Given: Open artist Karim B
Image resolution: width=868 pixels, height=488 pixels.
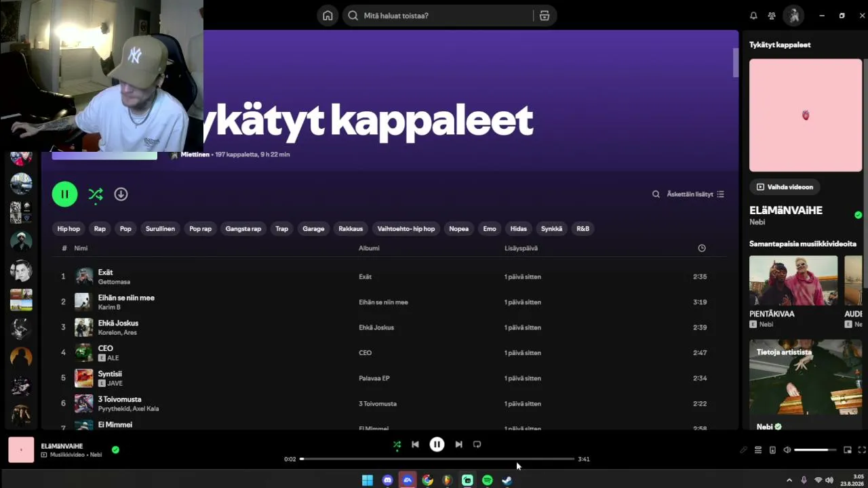Looking at the screenshot, I should coord(109,307).
